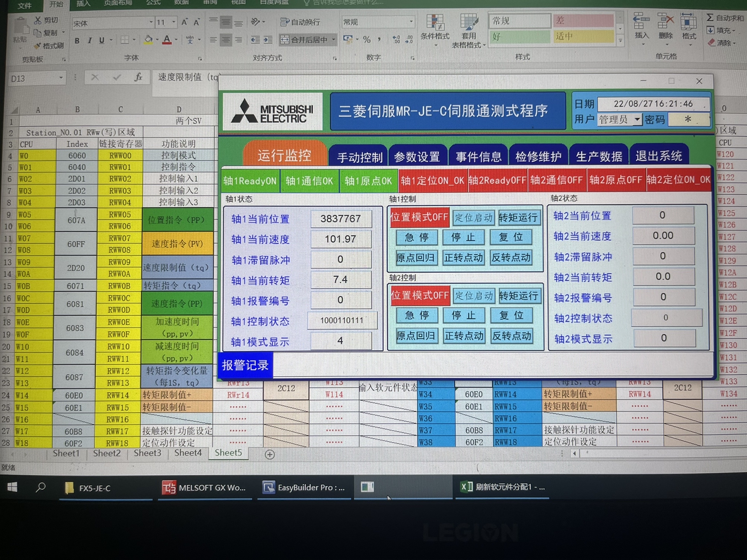Viewport: 747px width, 560px height.
Task: Open the font name 宋体 dropdown
Action: 151,23
